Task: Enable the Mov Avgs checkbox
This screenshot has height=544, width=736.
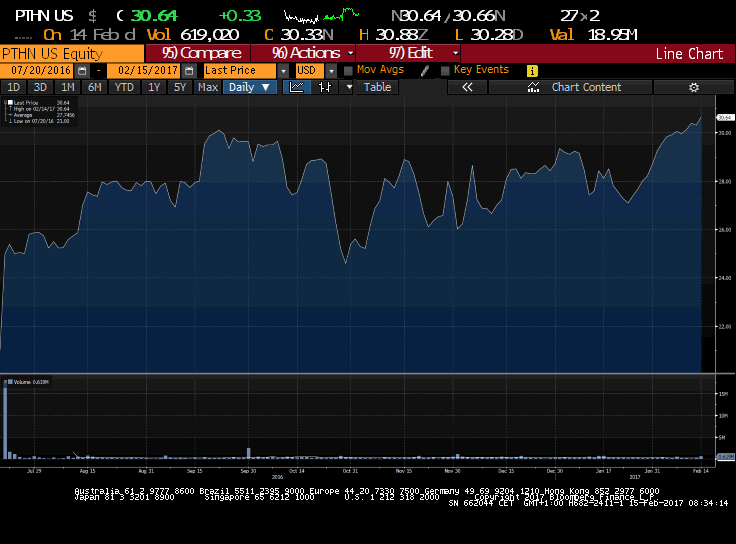Action: point(348,70)
